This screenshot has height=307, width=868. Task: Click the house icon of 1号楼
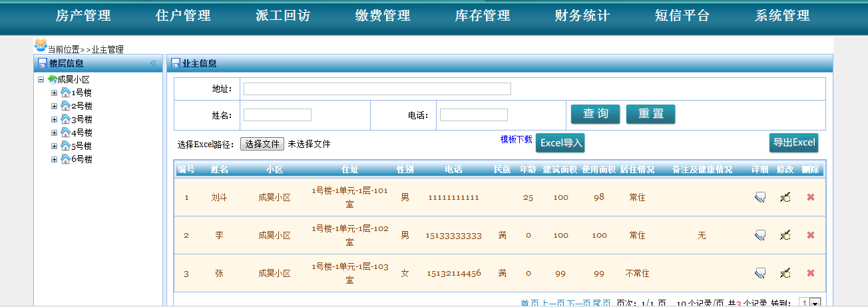click(65, 93)
